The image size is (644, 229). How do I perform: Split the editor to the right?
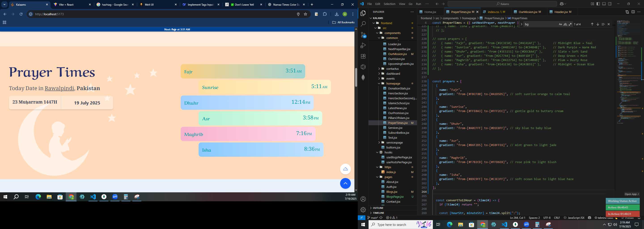633,12
